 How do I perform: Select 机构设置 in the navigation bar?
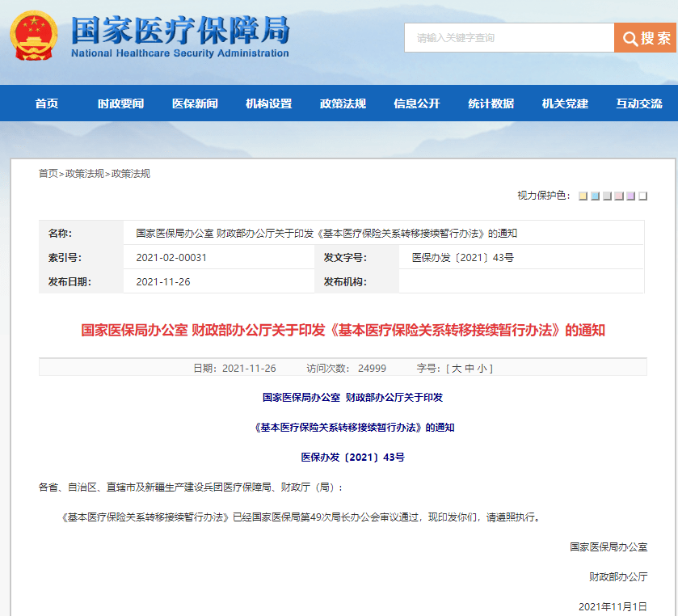269,103
